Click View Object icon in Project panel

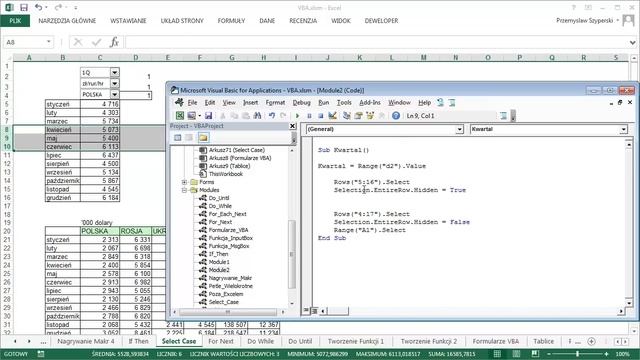pos(189,138)
